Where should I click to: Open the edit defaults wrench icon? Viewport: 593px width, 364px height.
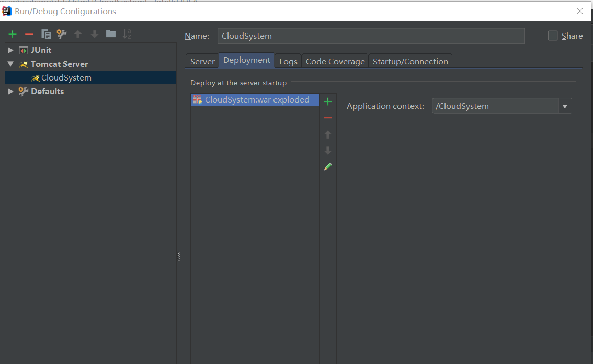[x=62, y=35]
